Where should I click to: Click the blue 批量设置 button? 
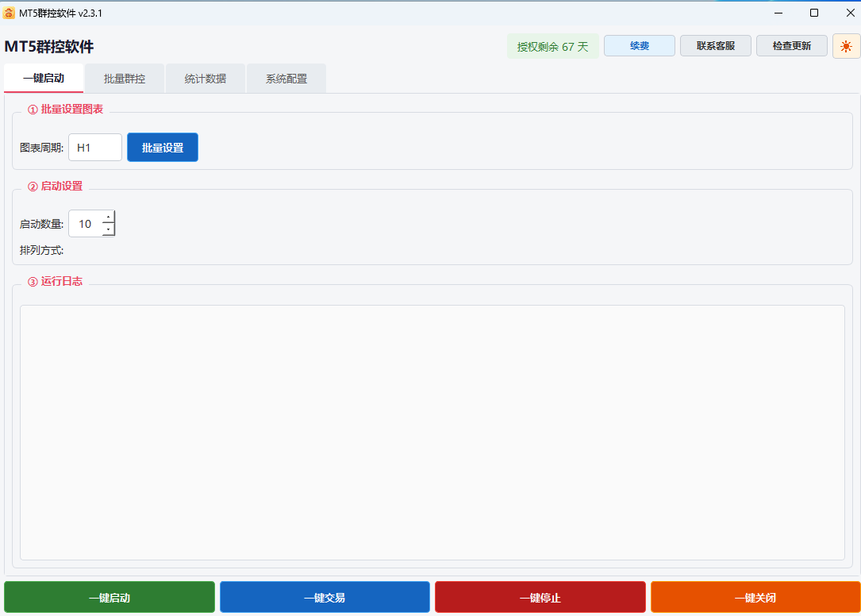pyautogui.click(x=163, y=148)
